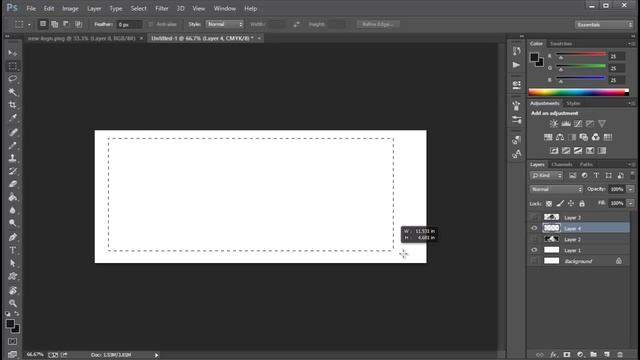Open the Fill slider dropdown arrow
Screen dimensions: 640x360
point(631,203)
